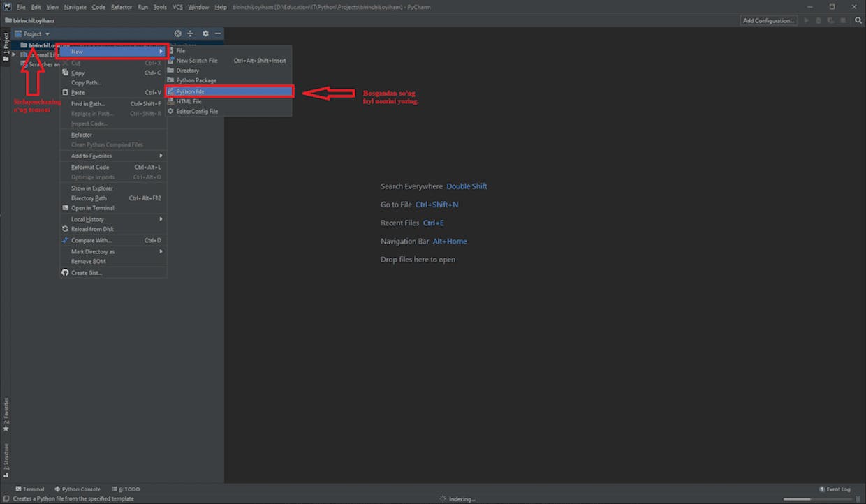Open the Terminal tool window tab
The width and height of the screenshot is (866, 504).
(29, 489)
